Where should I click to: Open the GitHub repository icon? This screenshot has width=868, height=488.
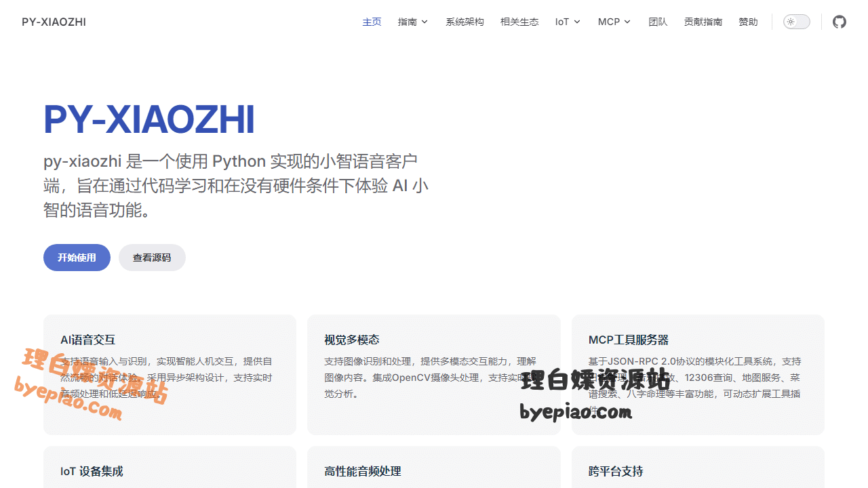click(840, 22)
